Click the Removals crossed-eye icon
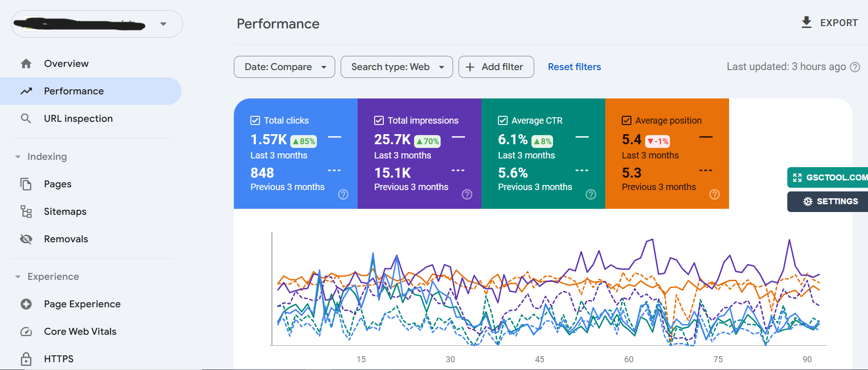The width and height of the screenshot is (868, 370). tap(26, 239)
